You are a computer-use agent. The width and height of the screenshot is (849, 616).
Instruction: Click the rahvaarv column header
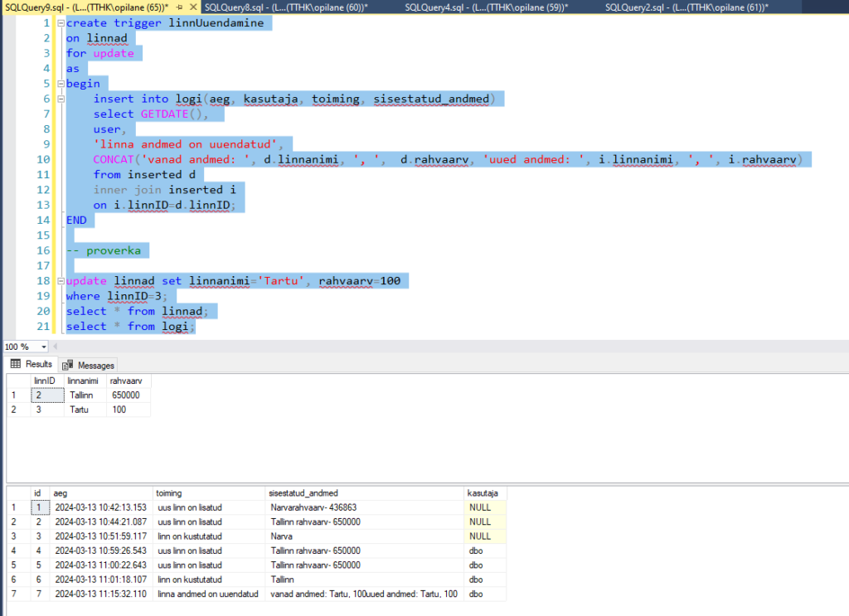coord(129,381)
